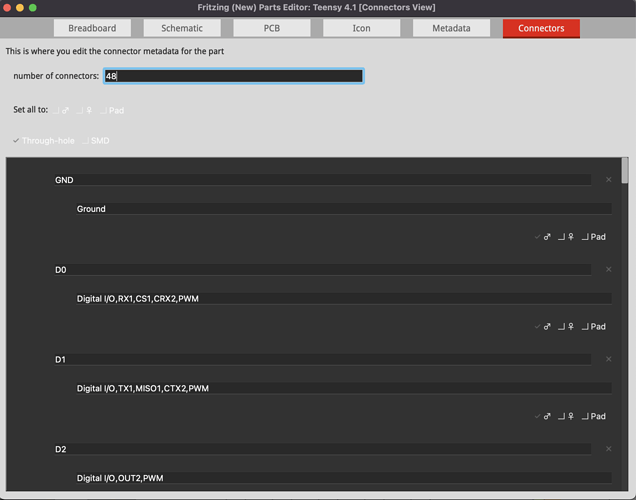This screenshot has width=636, height=500.
Task: Set GND connector to male
Action: [x=543, y=237]
